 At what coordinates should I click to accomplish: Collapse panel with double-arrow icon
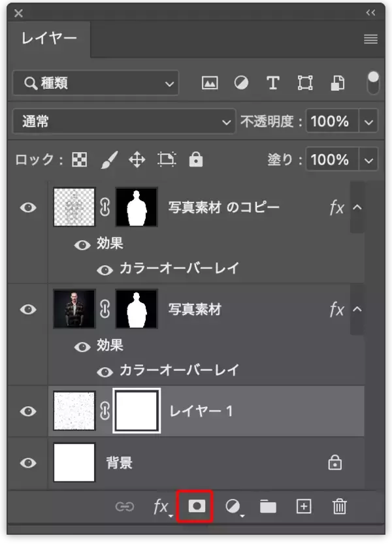tap(370, 13)
